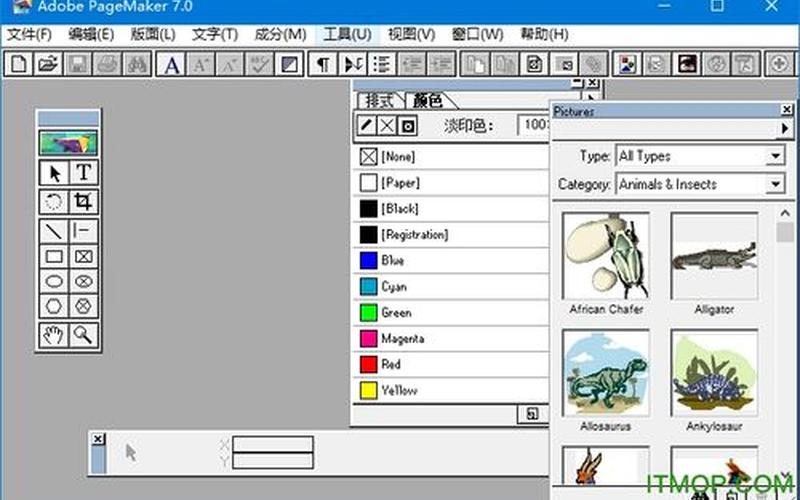800x500 pixels.
Task: Select the Rectangle frame tool
Action: (x=83, y=256)
